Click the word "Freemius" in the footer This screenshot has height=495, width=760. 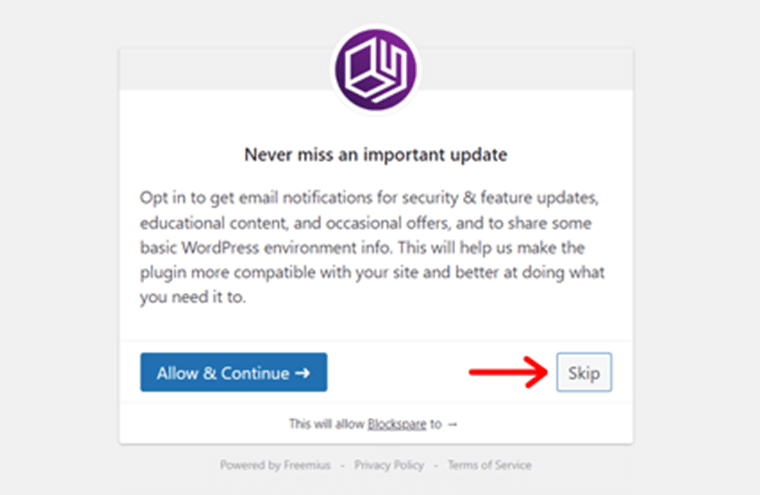click(x=307, y=465)
